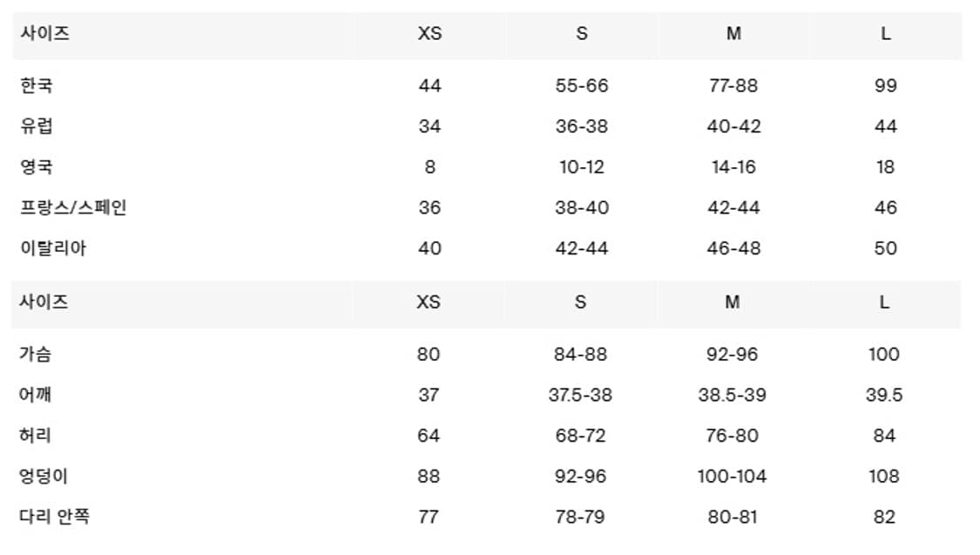Image resolution: width=980 pixels, height=555 pixels.
Task: Click the 이탈리아 row label
Action: pos(53,248)
